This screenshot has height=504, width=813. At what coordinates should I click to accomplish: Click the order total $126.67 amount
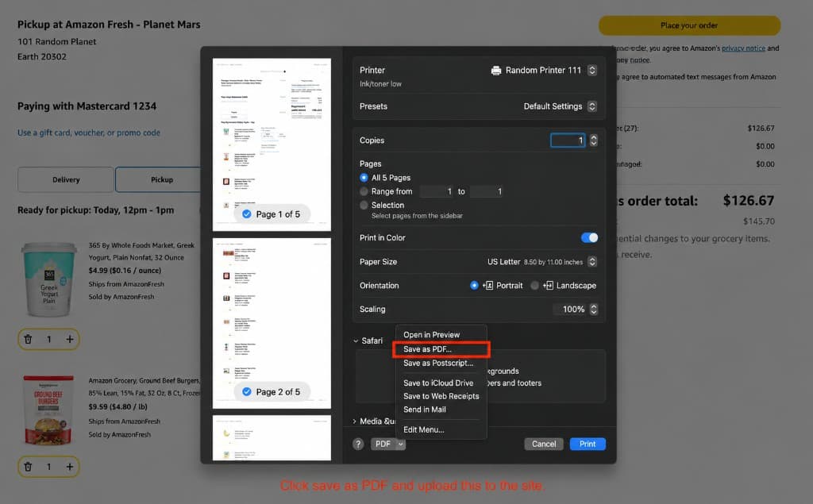click(x=748, y=201)
